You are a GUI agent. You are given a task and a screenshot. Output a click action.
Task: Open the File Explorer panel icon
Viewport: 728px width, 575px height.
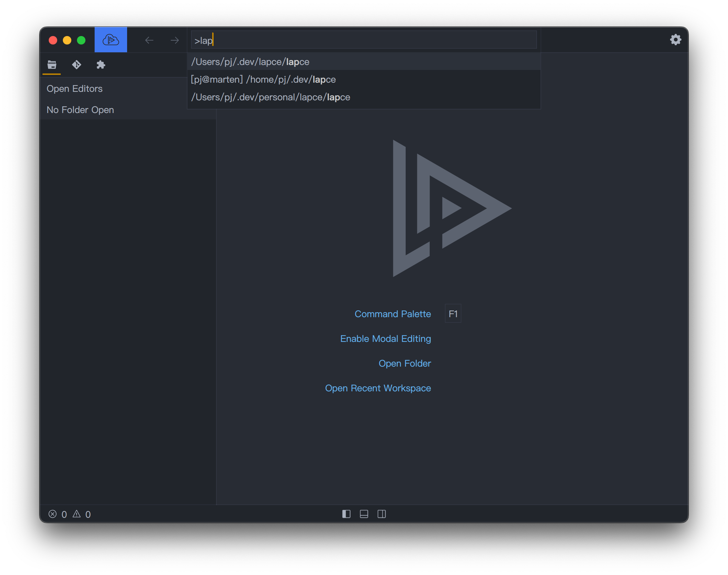(x=52, y=65)
